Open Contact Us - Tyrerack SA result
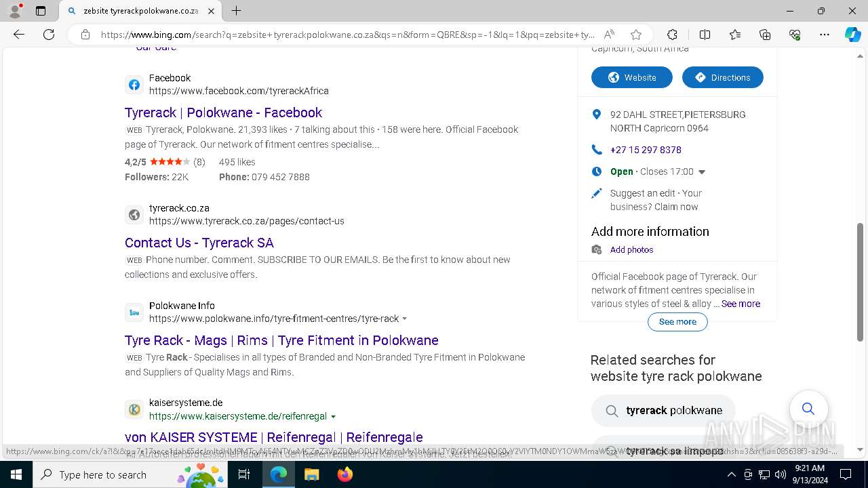868x488 pixels. pyautogui.click(x=199, y=243)
